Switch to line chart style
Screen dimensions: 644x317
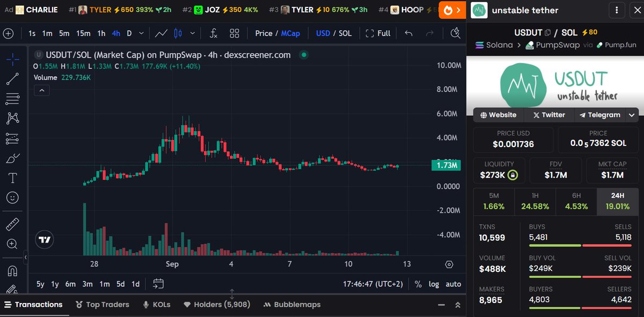[161, 33]
